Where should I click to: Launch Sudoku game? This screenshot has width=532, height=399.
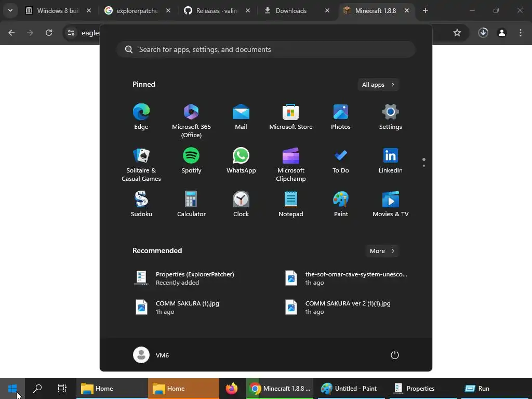[141, 204]
